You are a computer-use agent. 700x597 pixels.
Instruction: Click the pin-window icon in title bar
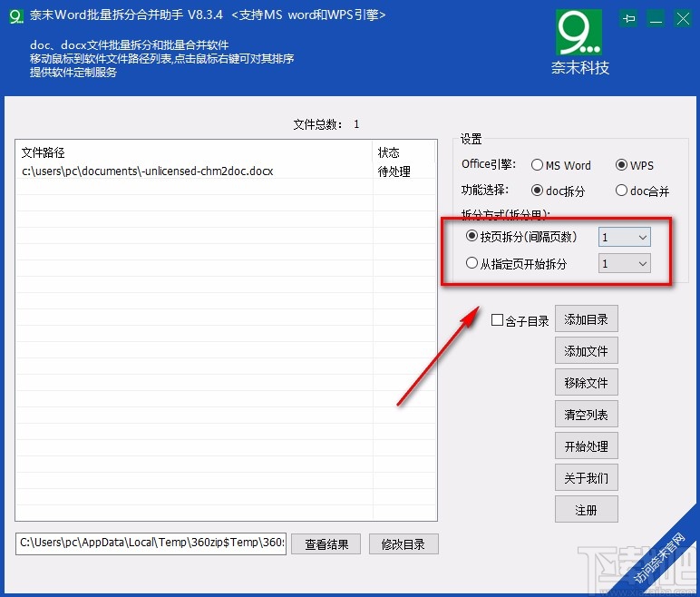(629, 19)
